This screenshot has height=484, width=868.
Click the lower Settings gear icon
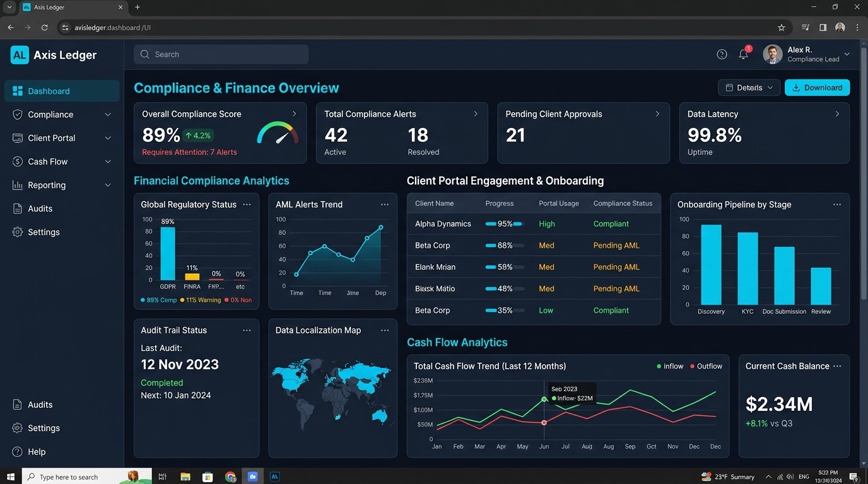[18, 428]
